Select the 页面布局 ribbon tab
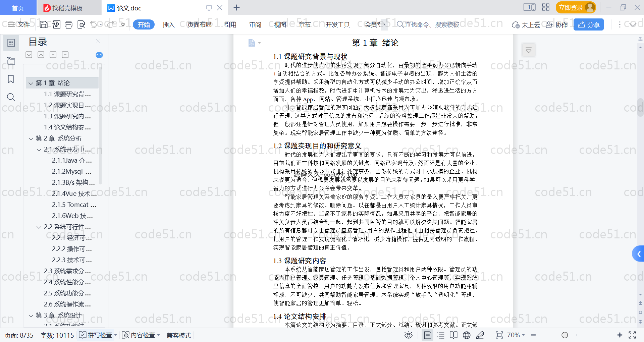644x342 pixels. [199, 24]
